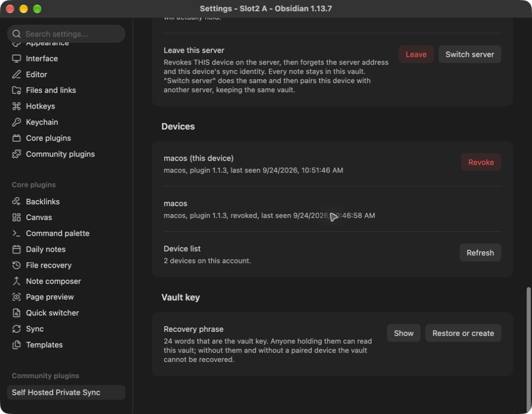Viewport: 532px width, 414px height.
Task: Click the red Leave button
Action: click(416, 54)
